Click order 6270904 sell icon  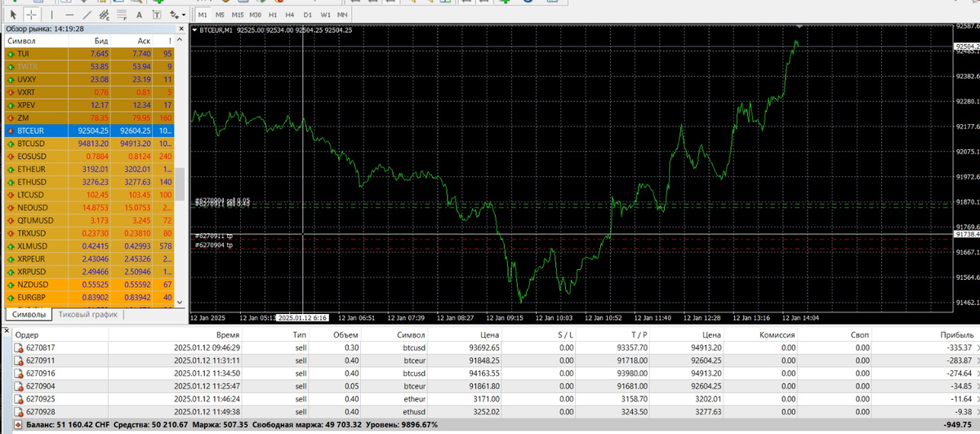[19, 385]
